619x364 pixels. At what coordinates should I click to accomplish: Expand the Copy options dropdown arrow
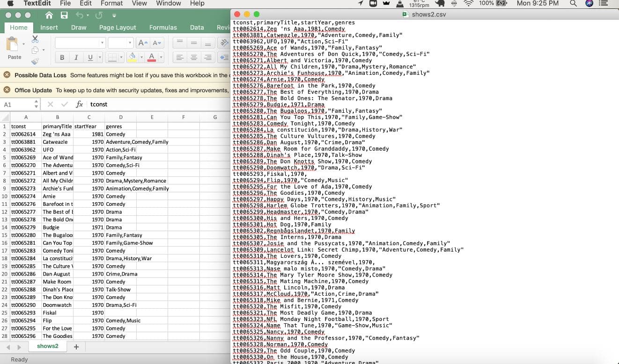click(43, 50)
